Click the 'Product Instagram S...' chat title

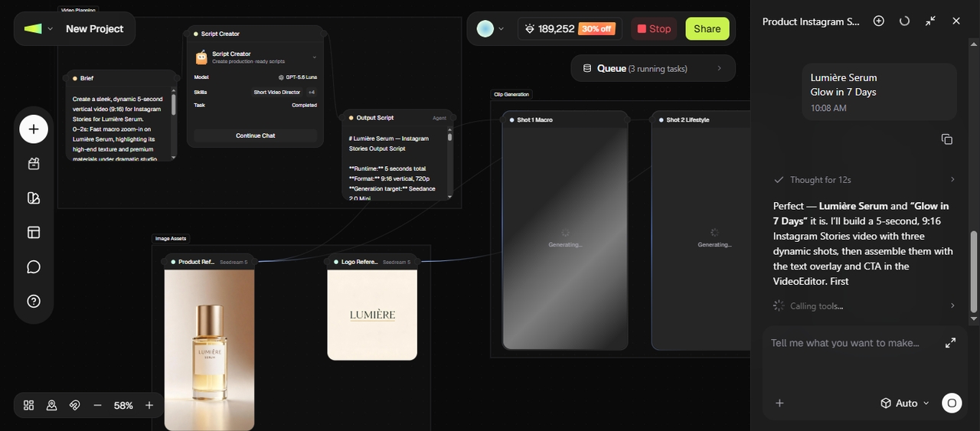(x=811, y=21)
